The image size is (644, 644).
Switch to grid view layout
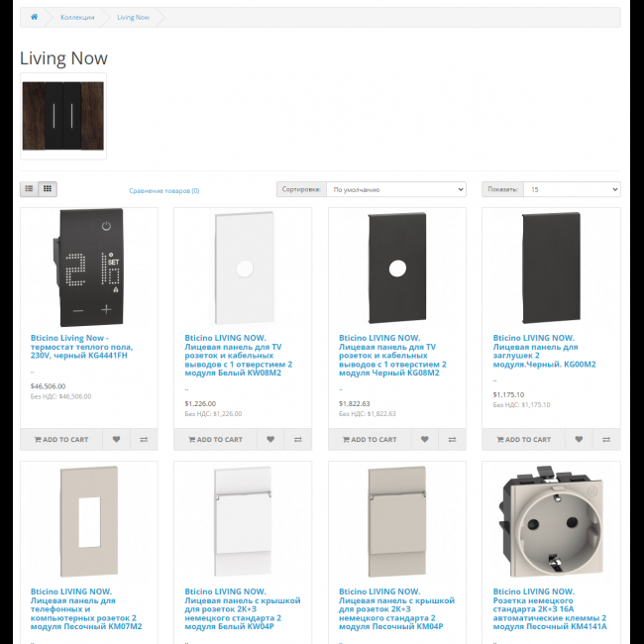coord(48,189)
